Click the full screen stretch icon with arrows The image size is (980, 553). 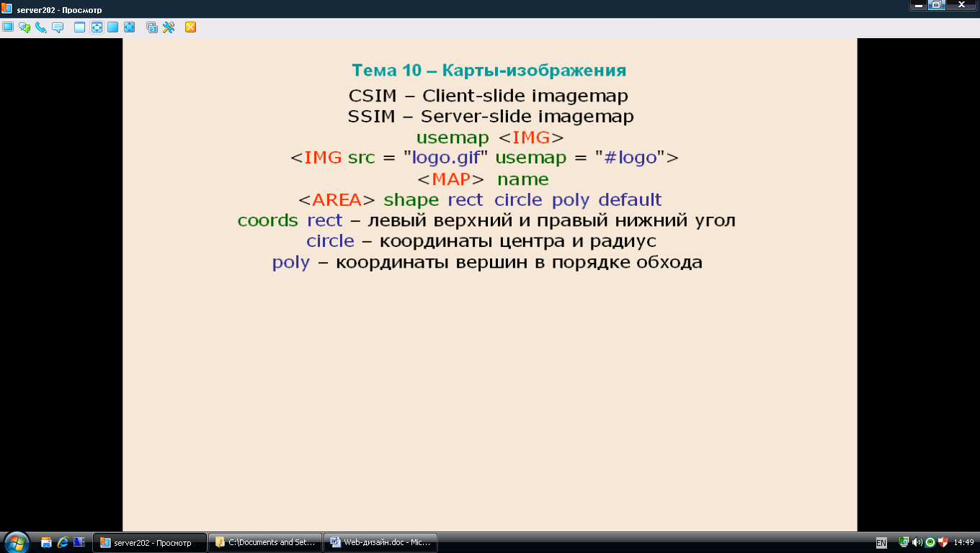point(130,27)
